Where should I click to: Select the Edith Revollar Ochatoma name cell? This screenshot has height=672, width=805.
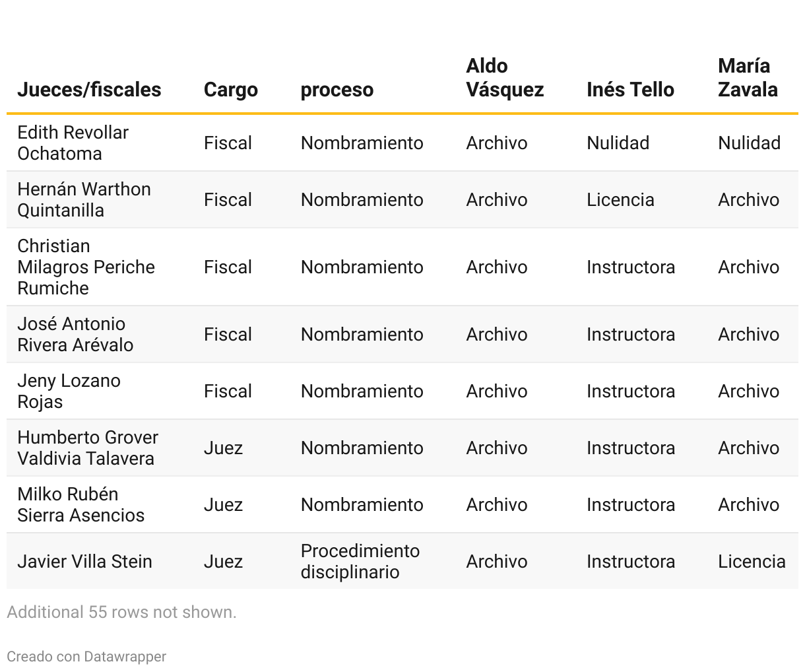(x=73, y=143)
